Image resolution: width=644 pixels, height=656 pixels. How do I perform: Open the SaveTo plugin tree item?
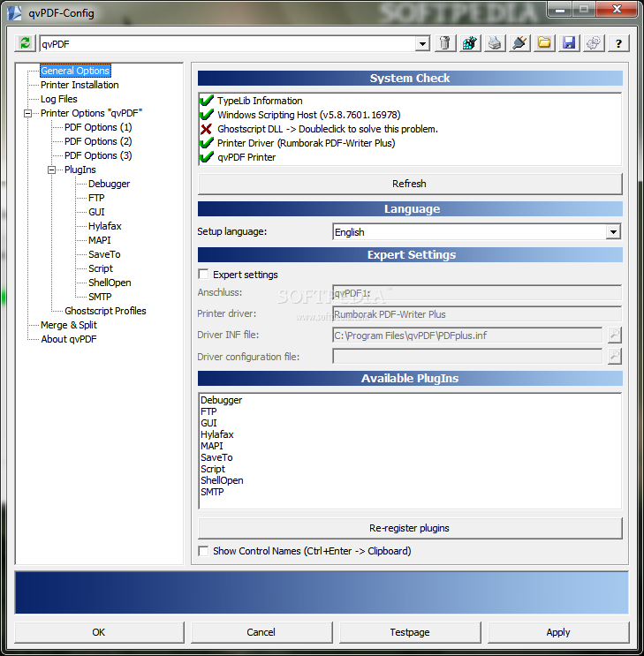(104, 254)
